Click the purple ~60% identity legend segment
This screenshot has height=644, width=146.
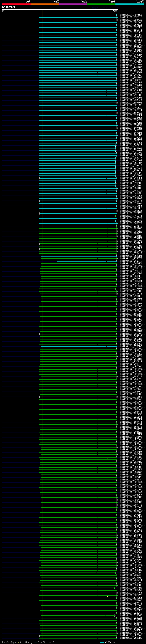tap(73, 4)
